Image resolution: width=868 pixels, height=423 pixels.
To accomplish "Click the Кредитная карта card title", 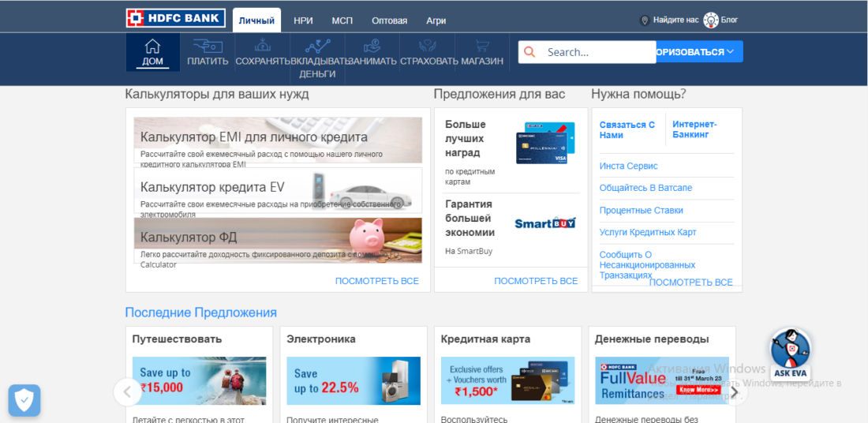I will point(485,339).
